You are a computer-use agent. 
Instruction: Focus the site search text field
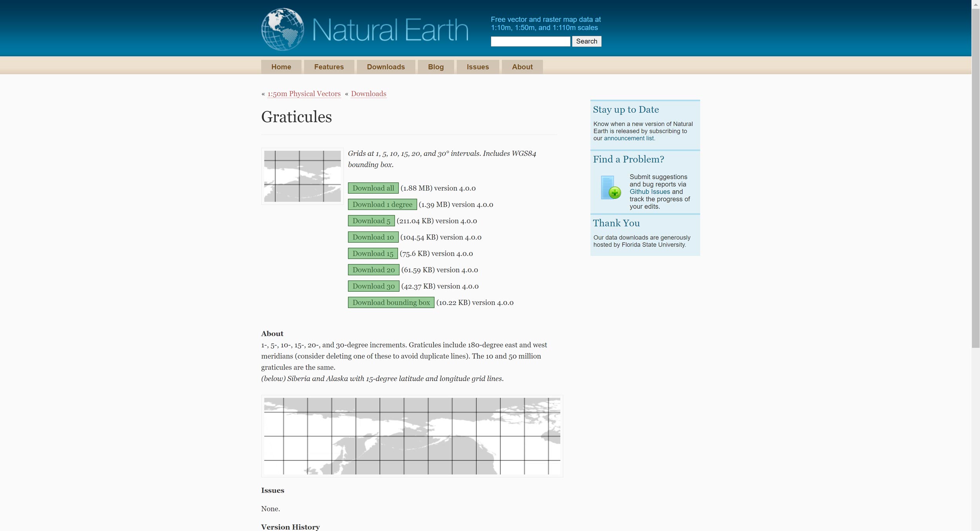point(530,42)
